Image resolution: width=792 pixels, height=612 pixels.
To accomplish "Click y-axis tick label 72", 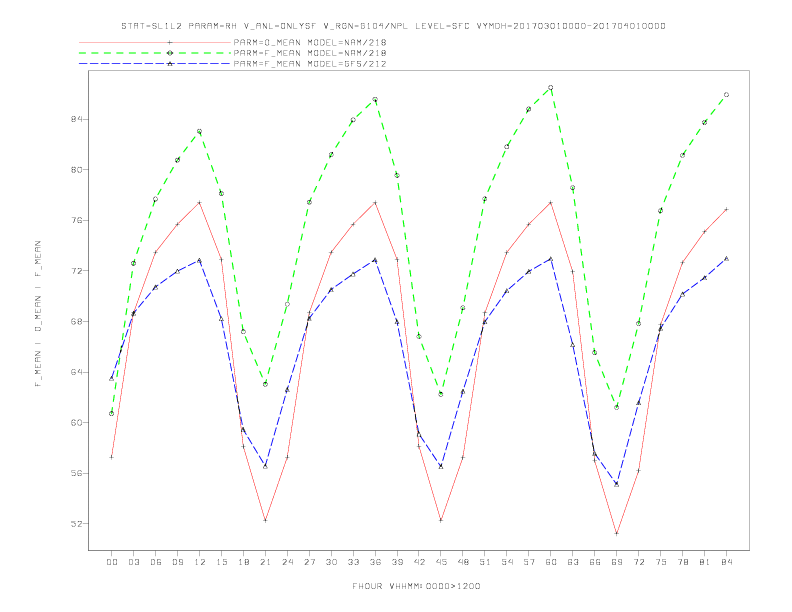I will [x=76, y=271].
